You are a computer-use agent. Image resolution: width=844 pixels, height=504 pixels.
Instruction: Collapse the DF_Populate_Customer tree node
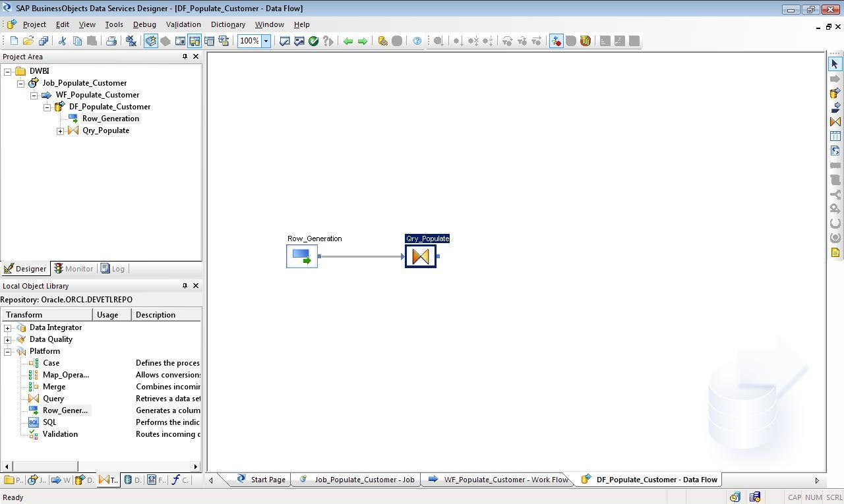coord(47,107)
